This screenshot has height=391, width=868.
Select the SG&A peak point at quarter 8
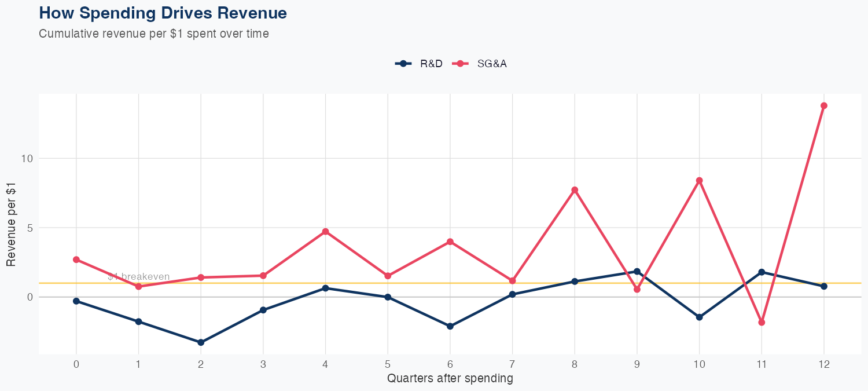(x=575, y=190)
